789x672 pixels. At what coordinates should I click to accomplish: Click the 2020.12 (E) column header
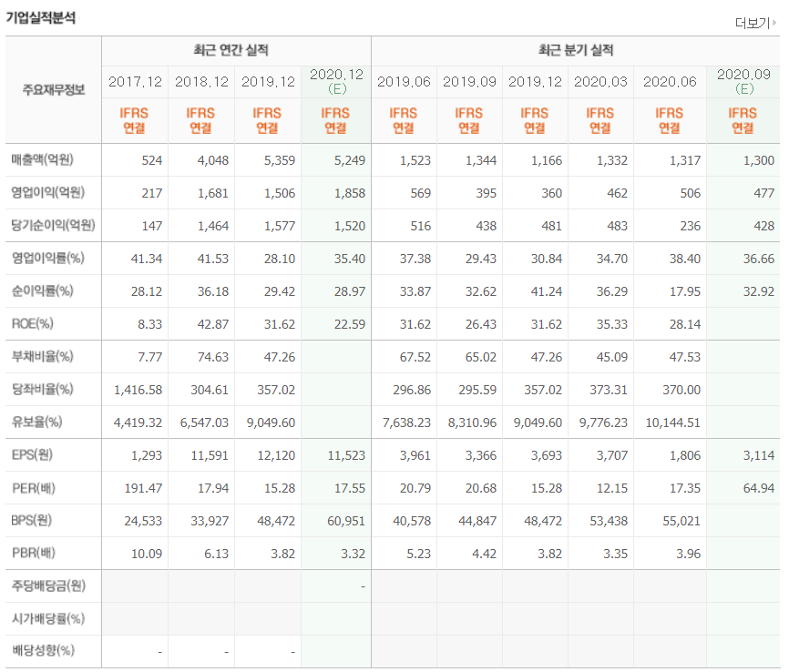coord(336,81)
